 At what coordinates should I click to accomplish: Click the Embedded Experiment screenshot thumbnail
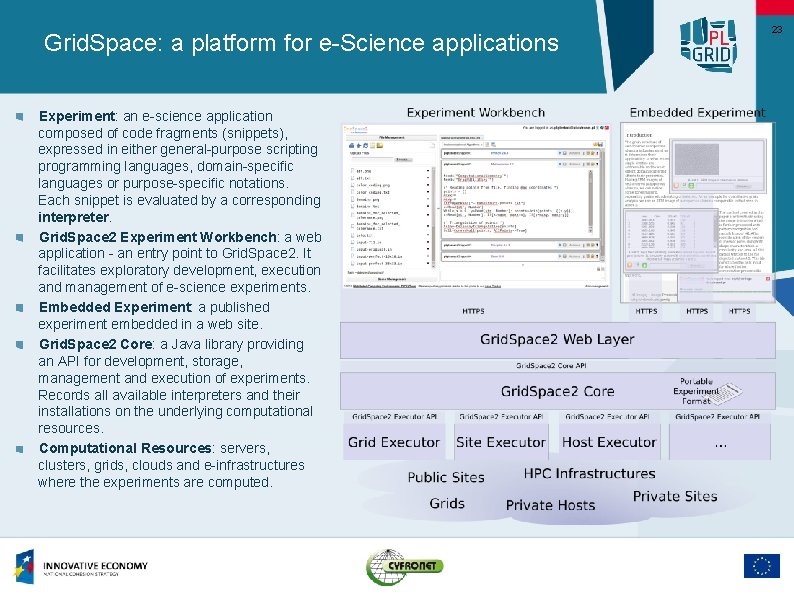(x=698, y=213)
